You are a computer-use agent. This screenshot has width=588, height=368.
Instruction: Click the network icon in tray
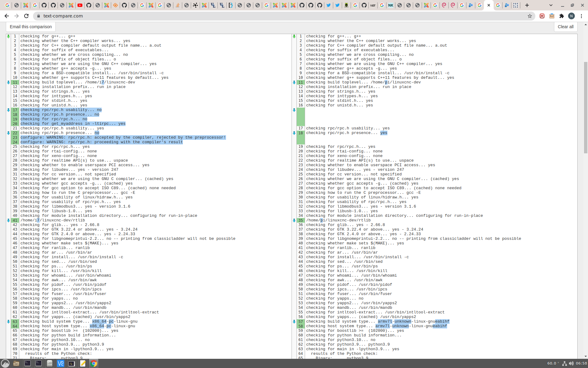pos(564,363)
